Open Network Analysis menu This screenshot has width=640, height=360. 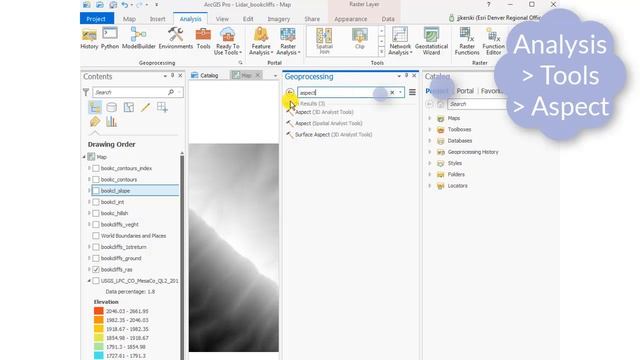[x=400, y=41]
